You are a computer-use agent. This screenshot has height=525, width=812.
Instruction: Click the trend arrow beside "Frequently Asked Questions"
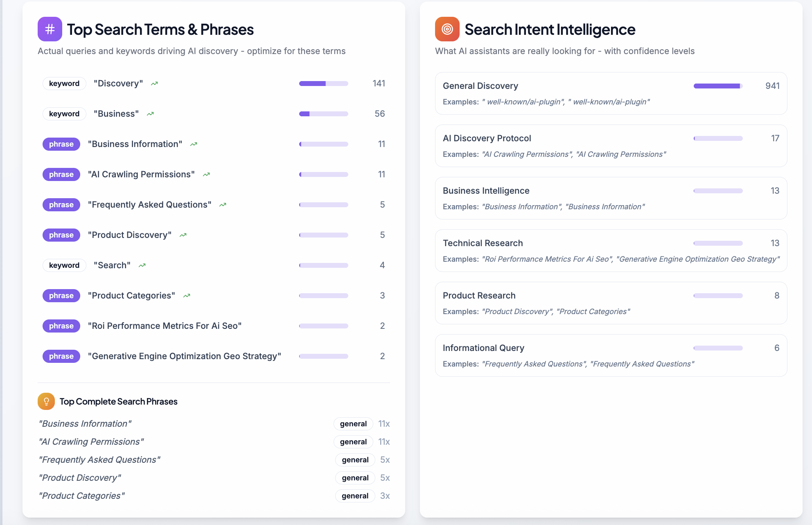tap(223, 205)
